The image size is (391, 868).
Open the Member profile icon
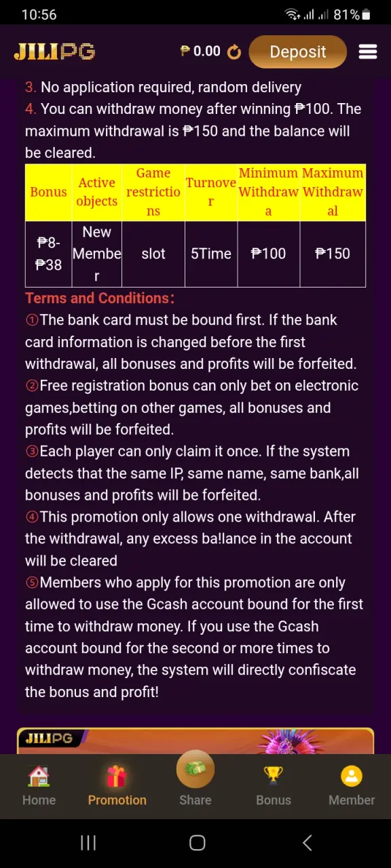[x=352, y=776]
